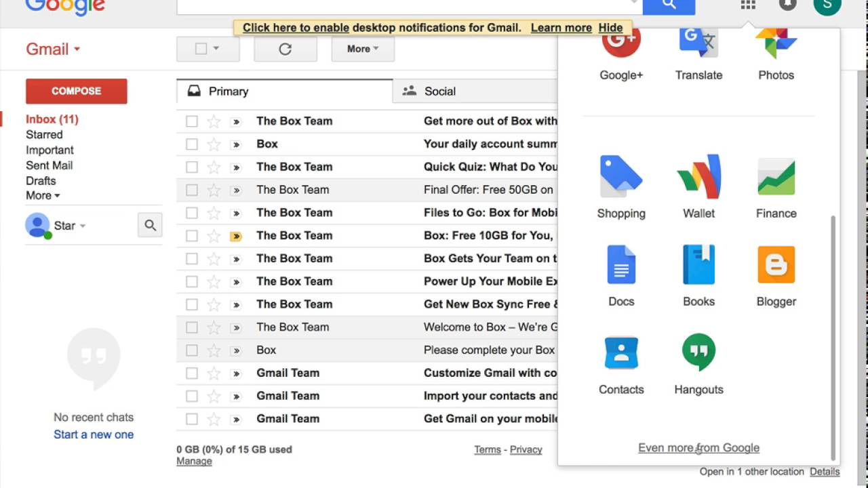Open the Blogger app icon

(776, 265)
